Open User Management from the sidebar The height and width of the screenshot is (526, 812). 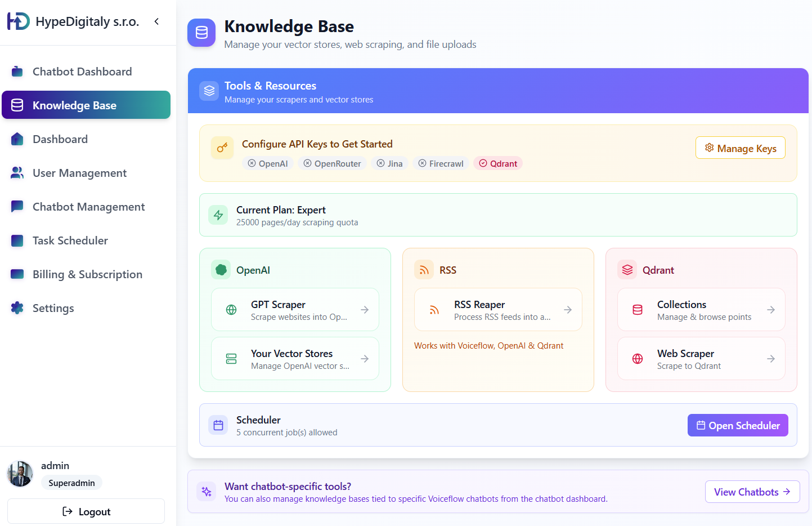(79, 173)
